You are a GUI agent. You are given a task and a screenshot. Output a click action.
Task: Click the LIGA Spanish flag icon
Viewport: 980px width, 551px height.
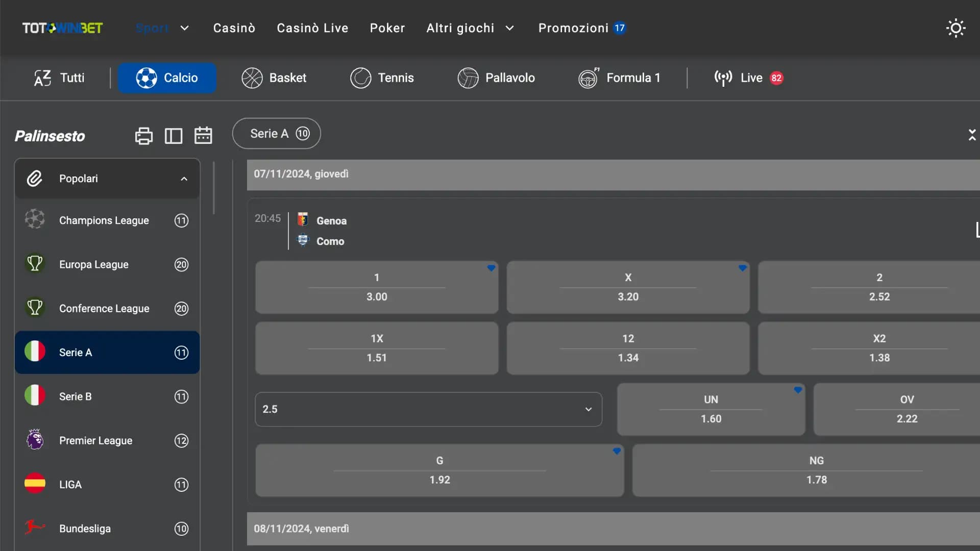[34, 484]
